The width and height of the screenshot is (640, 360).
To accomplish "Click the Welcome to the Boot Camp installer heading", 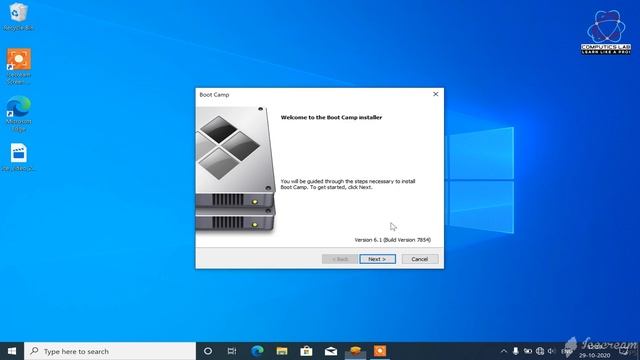I will 331,118.
